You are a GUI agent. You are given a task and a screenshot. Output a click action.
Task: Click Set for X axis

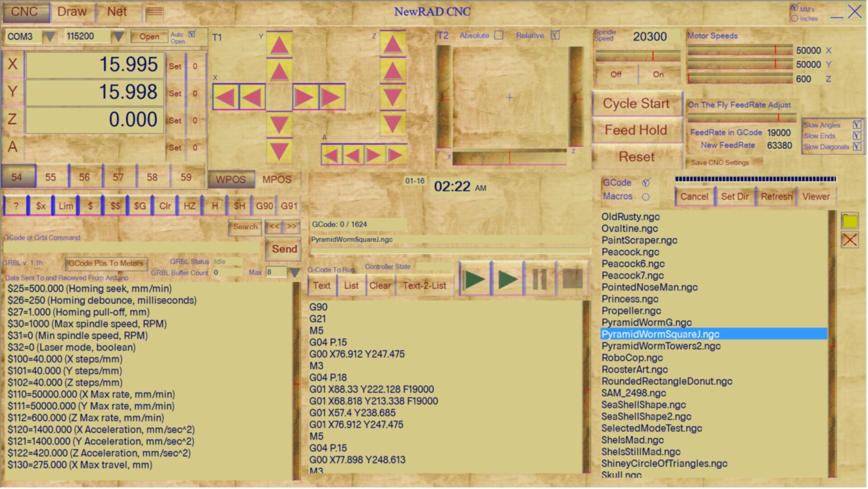(x=175, y=66)
